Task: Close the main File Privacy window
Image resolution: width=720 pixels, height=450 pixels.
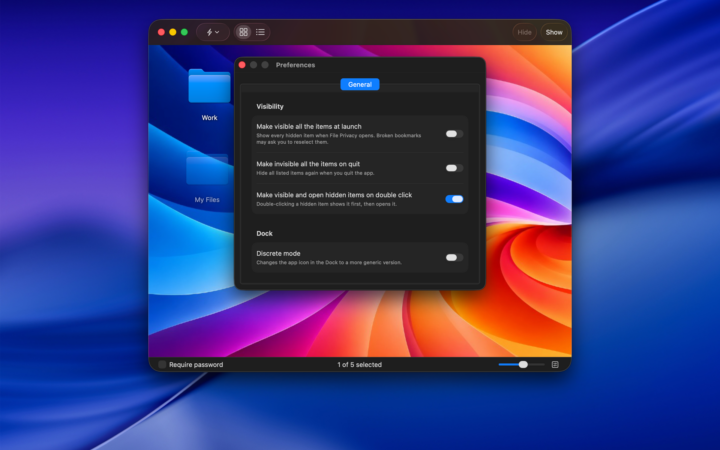Action: 161,32
